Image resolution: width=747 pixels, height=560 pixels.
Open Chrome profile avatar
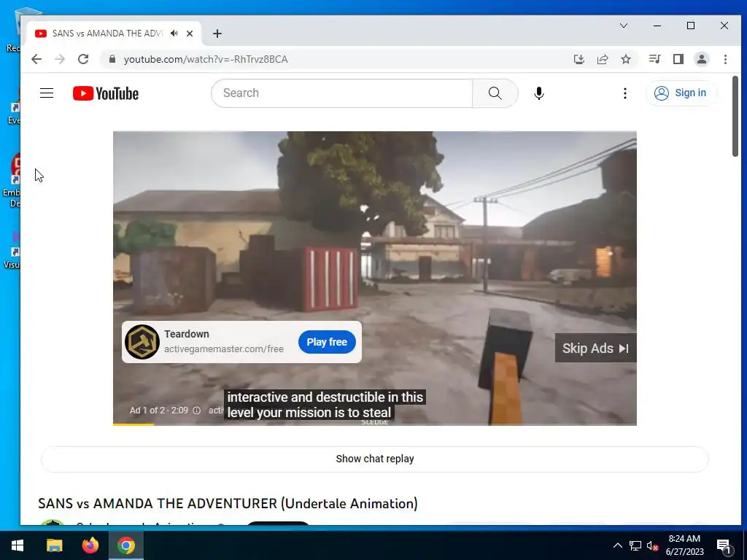click(x=702, y=59)
